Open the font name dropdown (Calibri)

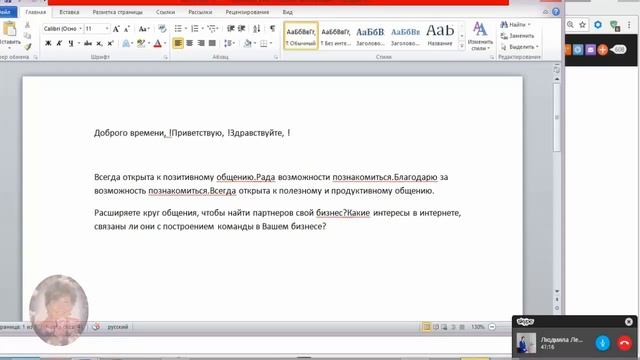(x=80, y=29)
